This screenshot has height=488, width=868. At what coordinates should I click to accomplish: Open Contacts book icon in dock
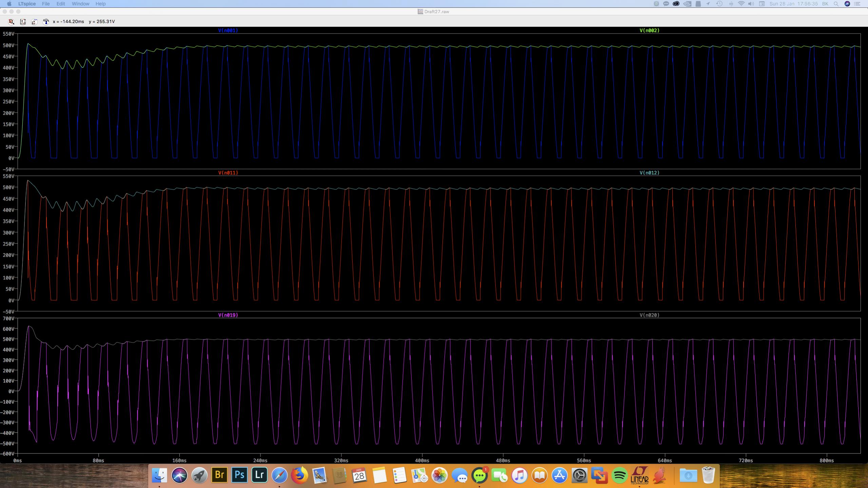340,475
